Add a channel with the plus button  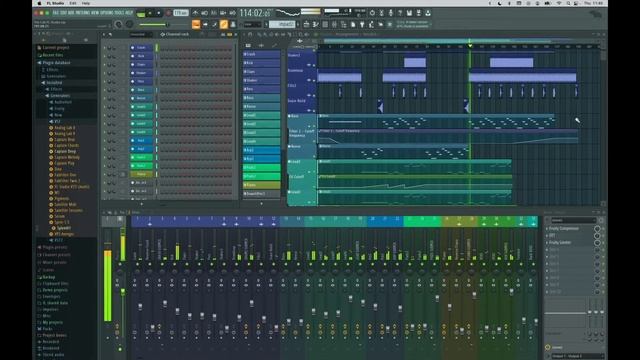pyautogui.click(x=142, y=204)
